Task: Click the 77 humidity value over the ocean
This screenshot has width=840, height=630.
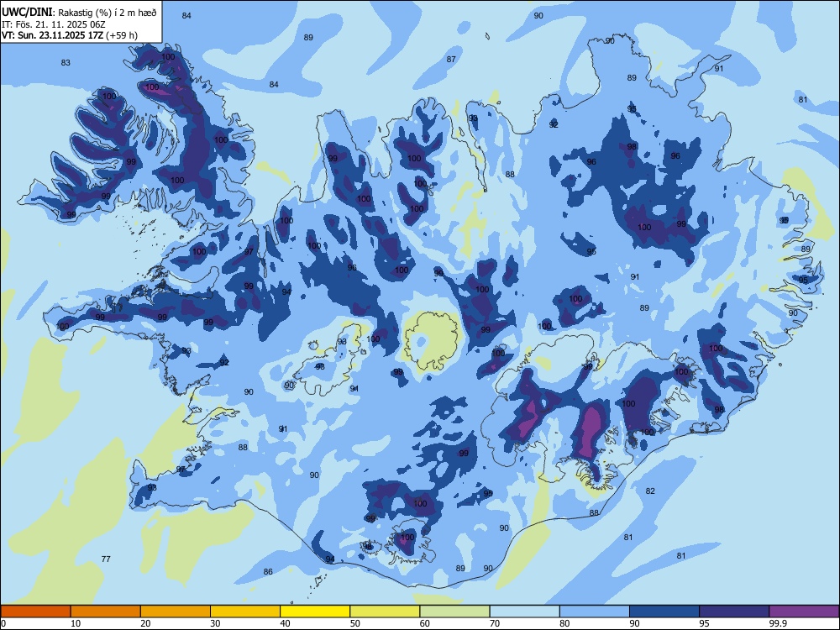Action: (x=106, y=559)
